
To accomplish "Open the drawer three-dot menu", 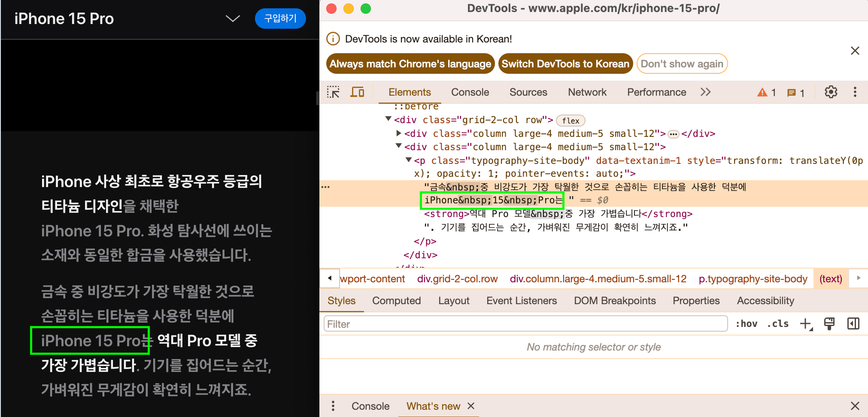I will [x=333, y=406].
